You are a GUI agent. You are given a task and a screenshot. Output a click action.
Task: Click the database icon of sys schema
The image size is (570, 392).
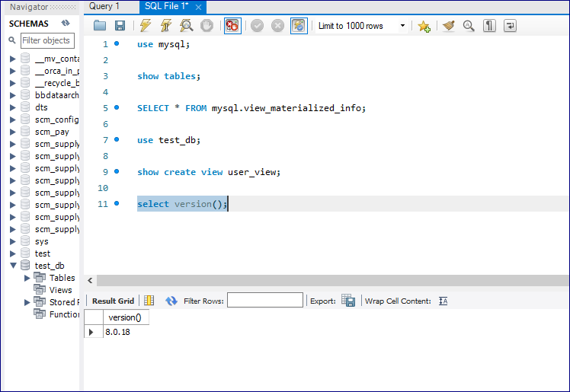pos(25,241)
